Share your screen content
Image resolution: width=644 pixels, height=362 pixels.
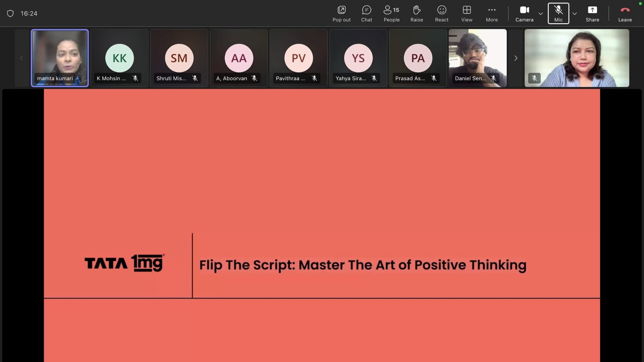point(592,13)
